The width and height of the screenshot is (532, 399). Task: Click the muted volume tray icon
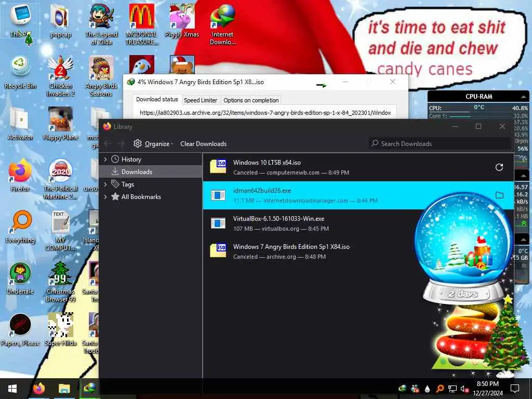click(x=464, y=389)
